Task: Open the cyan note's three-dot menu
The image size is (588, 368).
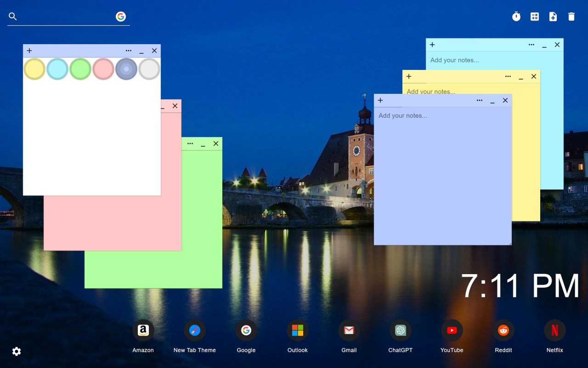Action: (x=531, y=45)
